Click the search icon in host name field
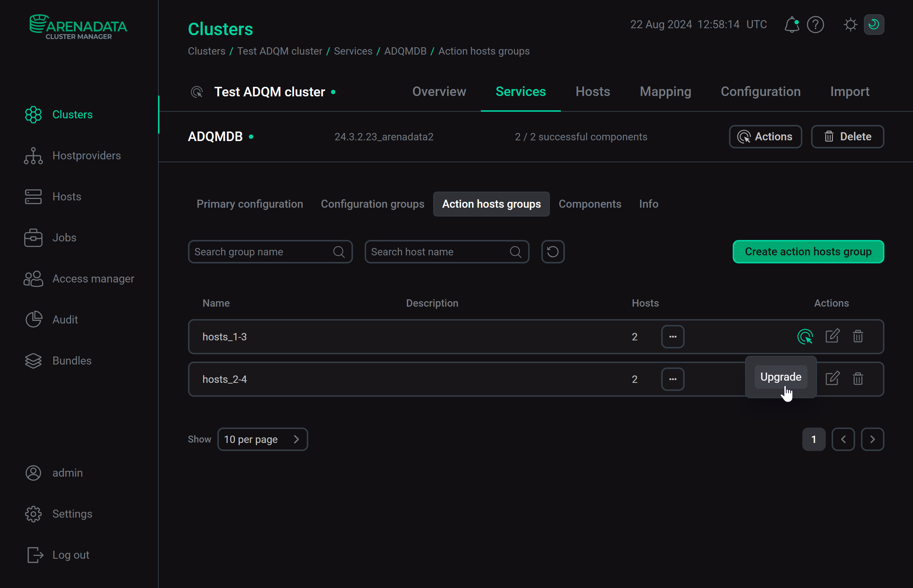 point(515,252)
